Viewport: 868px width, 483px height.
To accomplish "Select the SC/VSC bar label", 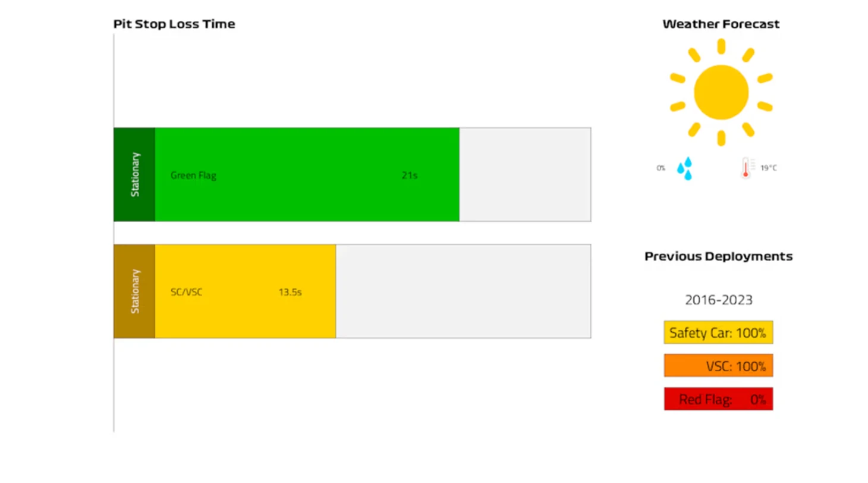I will point(186,292).
